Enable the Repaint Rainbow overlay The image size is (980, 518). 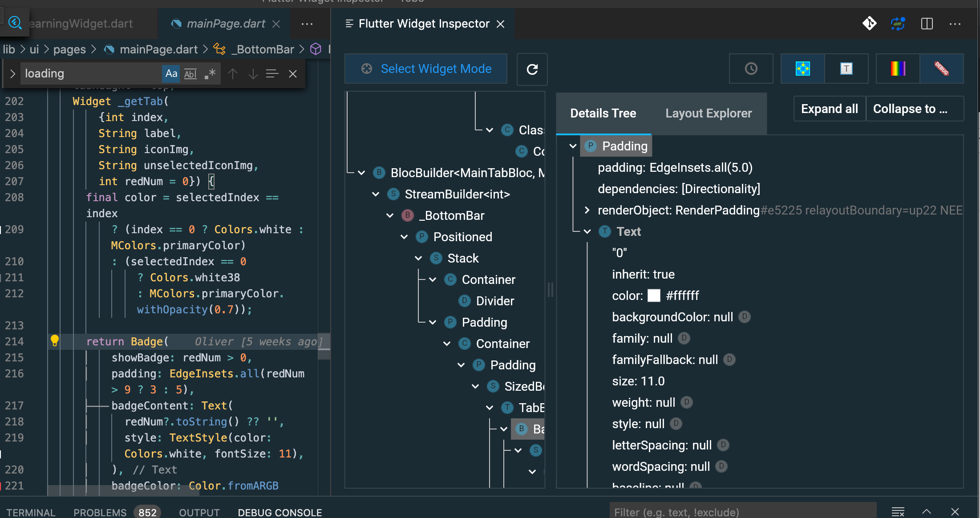897,69
